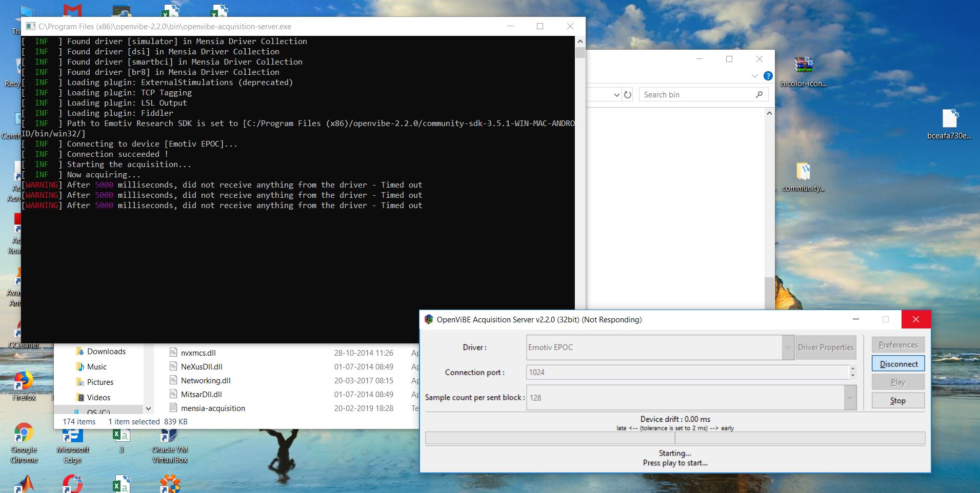Viewport: 980px width, 493px height.
Task: Open OpenViBE Preferences
Action: [898, 345]
